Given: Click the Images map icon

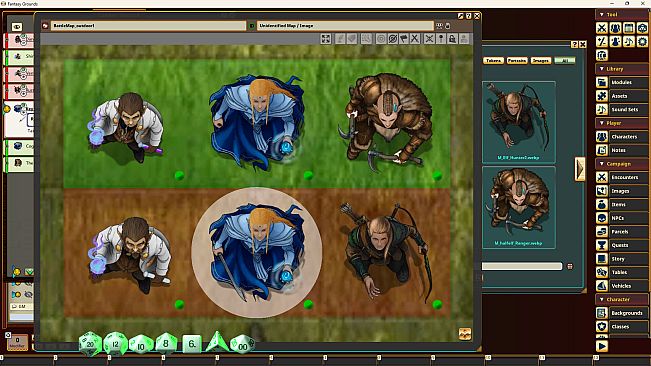Looking at the screenshot, I should pos(602,191).
